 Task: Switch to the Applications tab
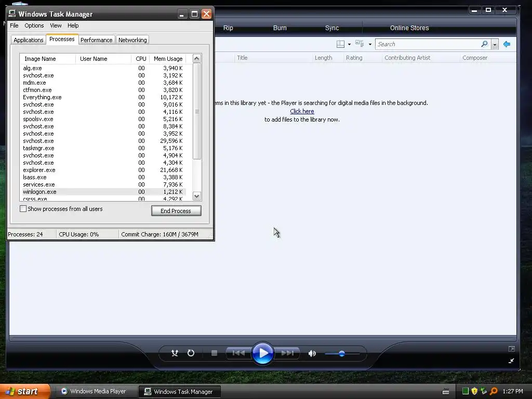(29, 40)
